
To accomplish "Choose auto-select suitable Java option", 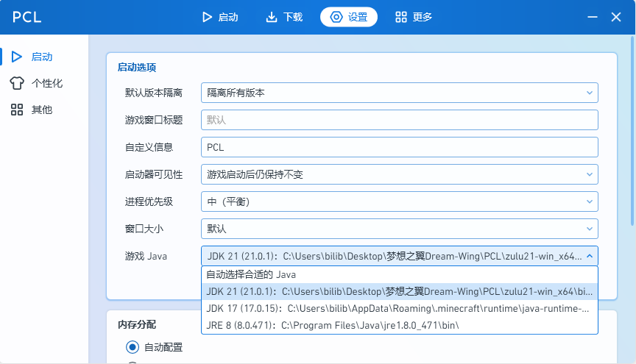I will 399,275.
